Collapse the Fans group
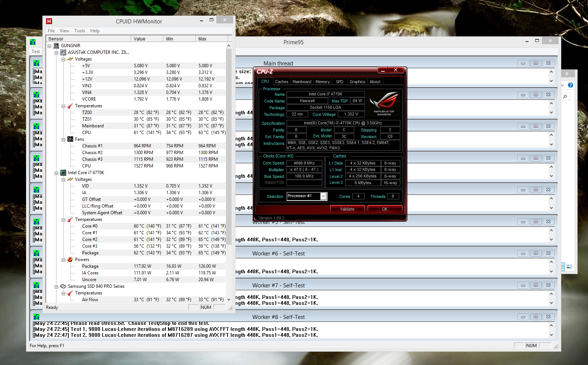Screen dimensions: 588x365 tap(63, 140)
